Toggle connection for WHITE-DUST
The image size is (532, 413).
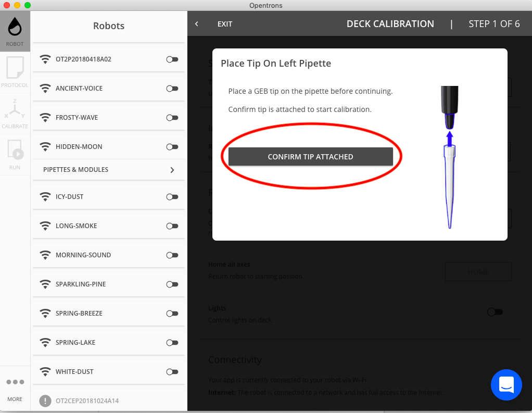[x=172, y=372]
